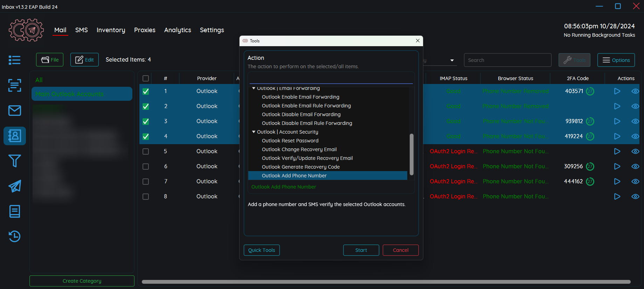Image resolution: width=644 pixels, height=289 pixels.
Task: Open the Edit menu button
Action: 84,60
